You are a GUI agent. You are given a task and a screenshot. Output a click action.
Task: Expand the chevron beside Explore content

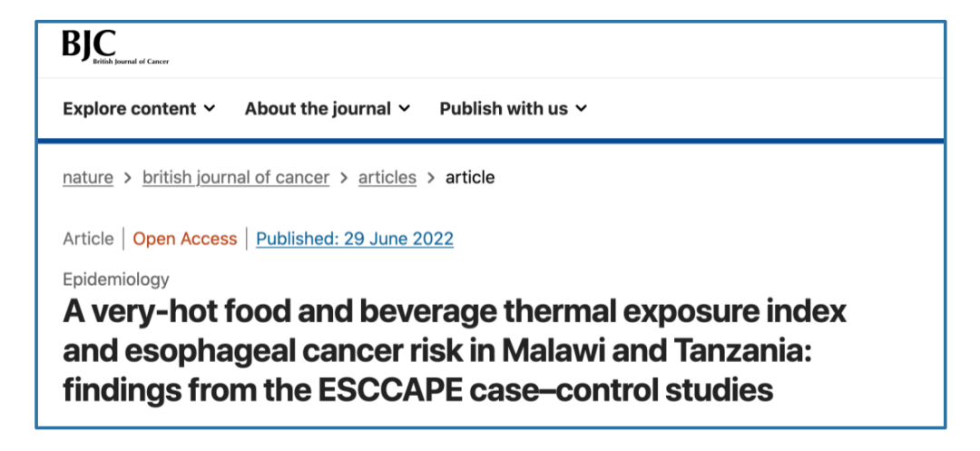210,109
